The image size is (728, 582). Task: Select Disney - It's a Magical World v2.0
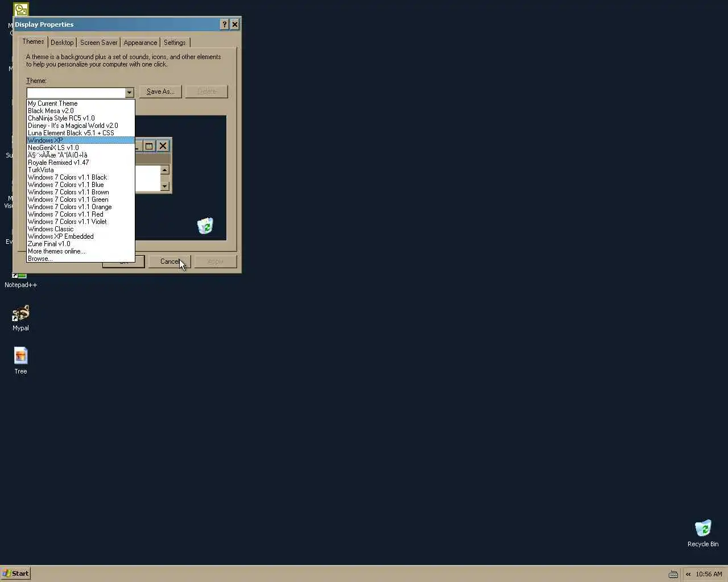80,126
